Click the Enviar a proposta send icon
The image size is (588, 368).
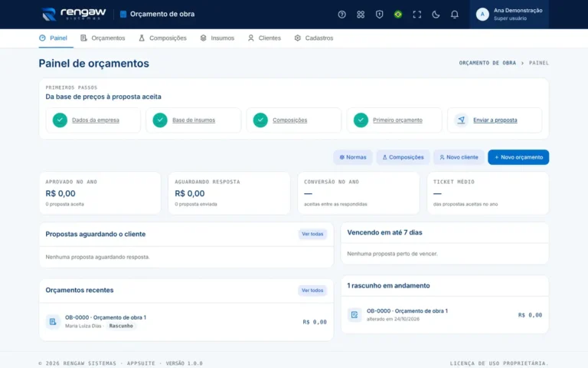461,120
